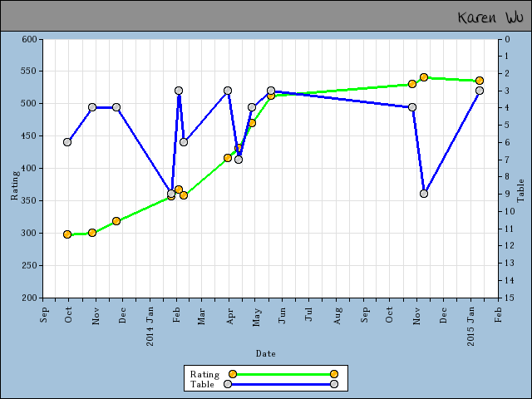Select the October 2013 orange rating point
The image size is (532, 399).
[67, 234]
